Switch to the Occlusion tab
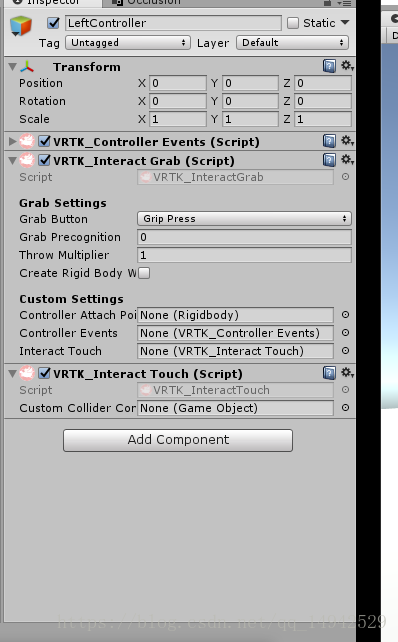This screenshot has width=398, height=642. (x=147, y=3)
